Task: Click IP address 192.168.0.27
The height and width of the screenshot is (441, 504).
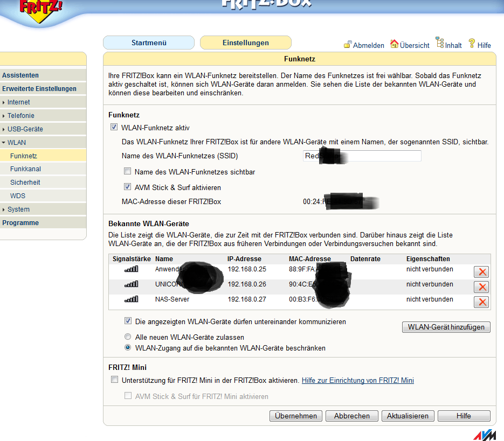Action: (247, 299)
